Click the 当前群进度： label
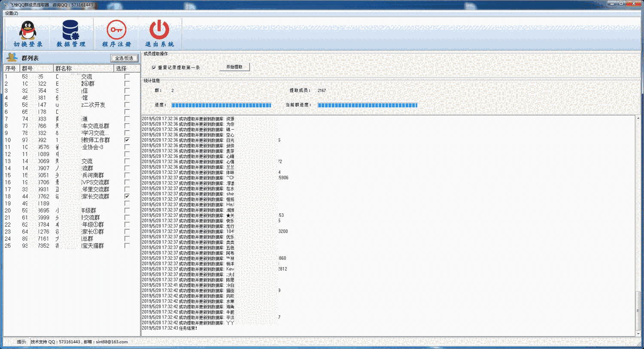The width and height of the screenshot is (644, 349). (x=298, y=105)
